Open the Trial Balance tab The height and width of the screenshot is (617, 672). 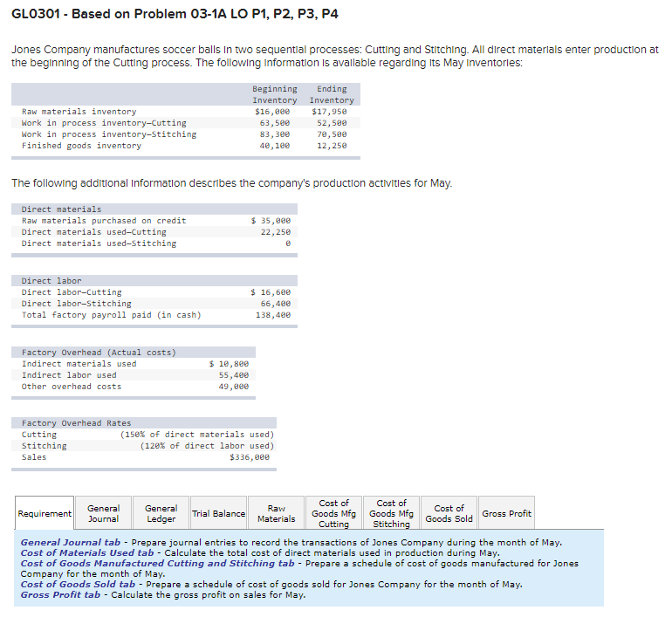(x=218, y=513)
